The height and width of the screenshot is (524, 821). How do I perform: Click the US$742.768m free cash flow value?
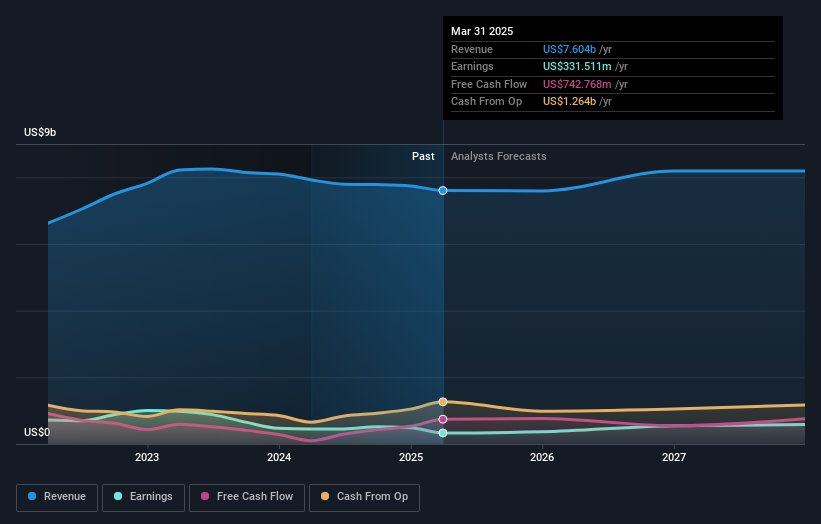coord(577,84)
